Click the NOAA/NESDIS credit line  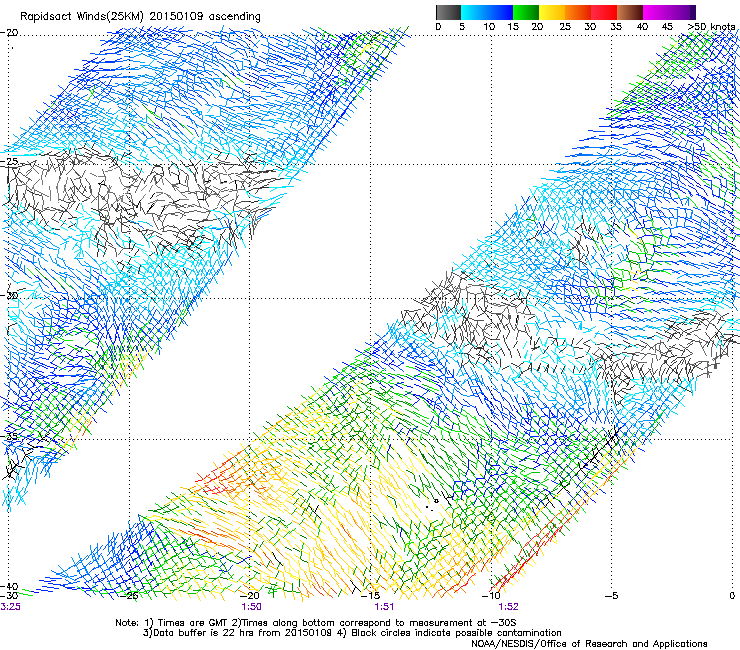(589, 644)
